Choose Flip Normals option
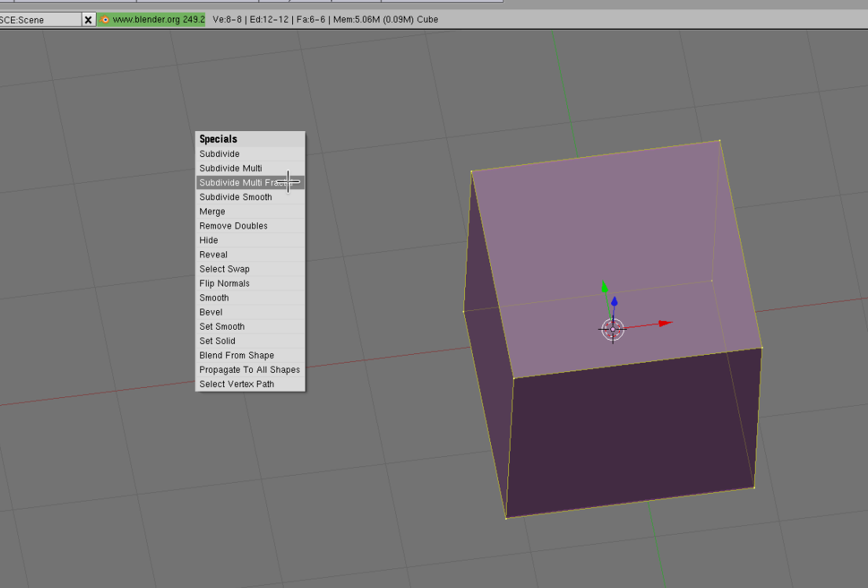Viewport: 868px width, 588px height. point(251,283)
